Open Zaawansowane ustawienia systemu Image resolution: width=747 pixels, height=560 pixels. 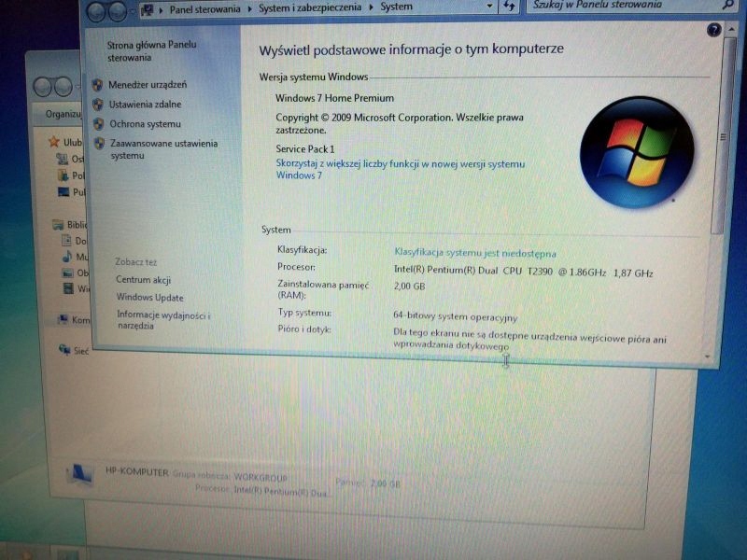164,149
